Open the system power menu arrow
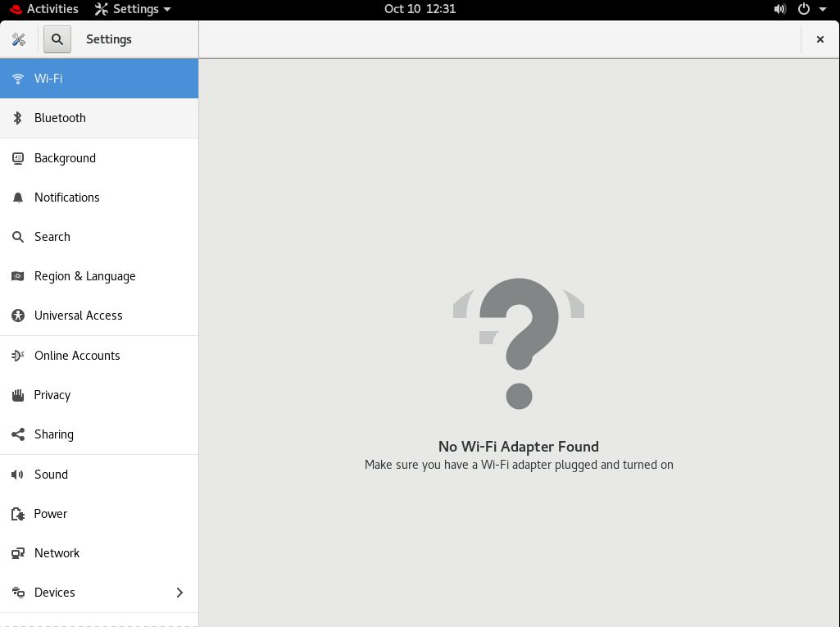The height and width of the screenshot is (627, 840). click(822, 9)
